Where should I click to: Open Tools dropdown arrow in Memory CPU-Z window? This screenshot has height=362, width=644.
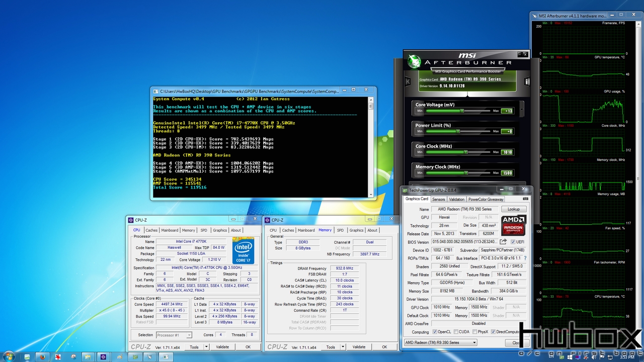coord(343,347)
